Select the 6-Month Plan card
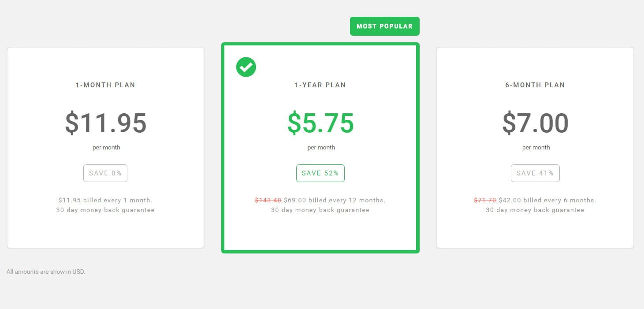This screenshot has width=644, height=309. point(535,148)
